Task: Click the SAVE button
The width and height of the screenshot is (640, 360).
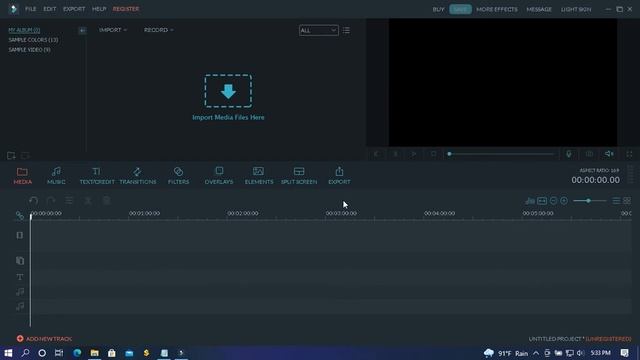Action: [460, 9]
